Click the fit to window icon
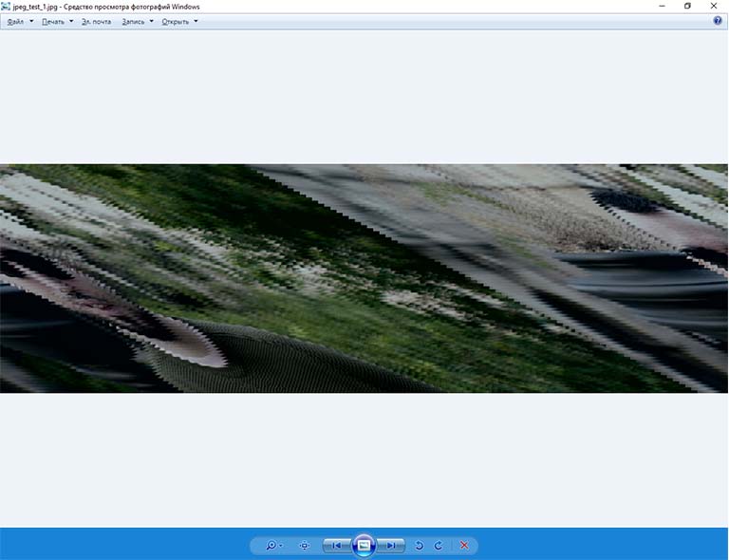Screen dimensions: 729x560 point(305,546)
